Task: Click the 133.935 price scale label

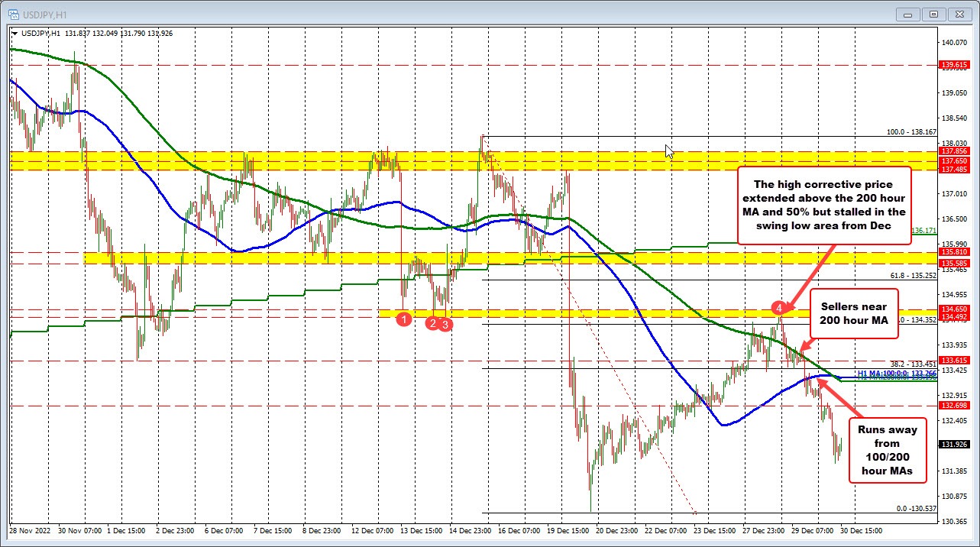Action: tap(953, 345)
